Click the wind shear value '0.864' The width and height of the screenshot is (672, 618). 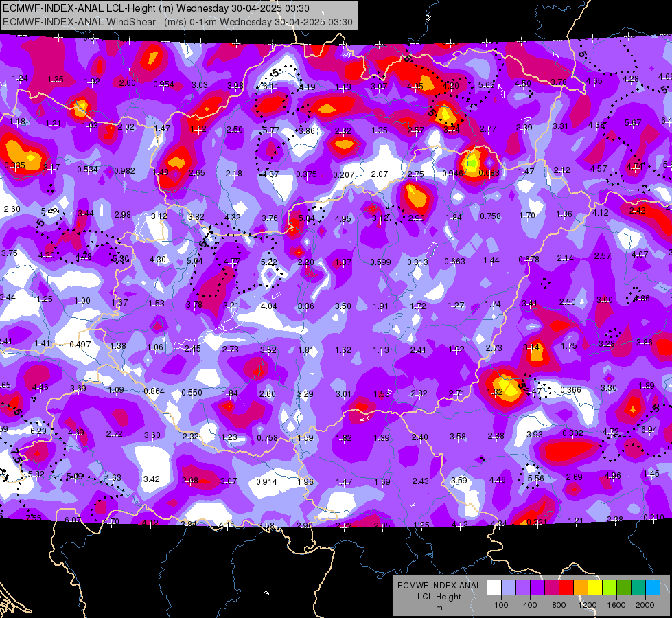click(154, 391)
